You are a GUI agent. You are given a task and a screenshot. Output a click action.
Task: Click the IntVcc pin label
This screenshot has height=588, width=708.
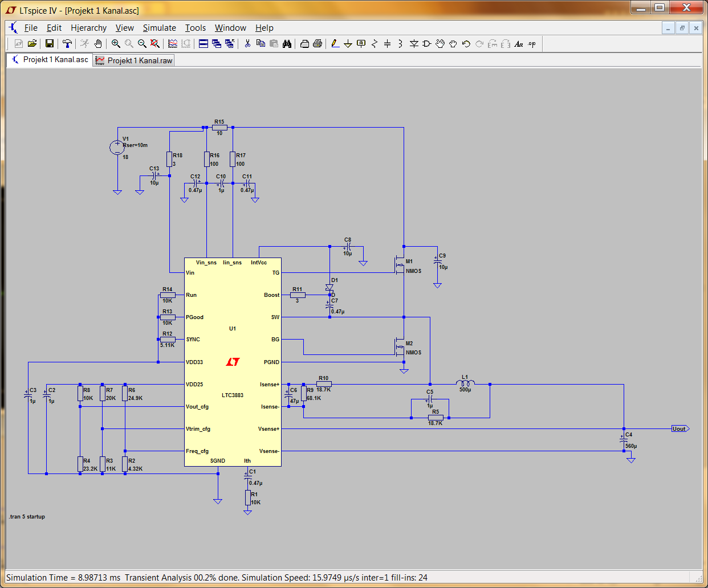coord(259,263)
